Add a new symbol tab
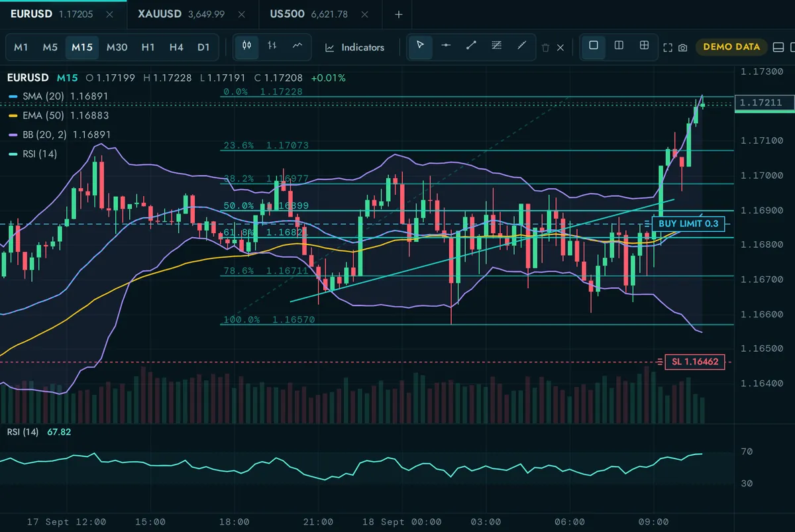 tap(399, 15)
